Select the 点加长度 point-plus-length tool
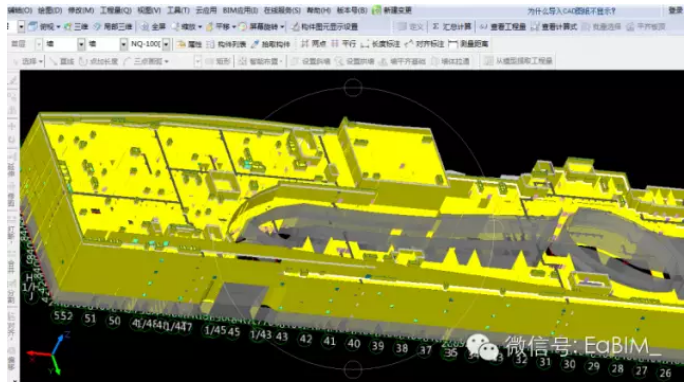Viewport: 687px width, 386px height. [x=98, y=61]
